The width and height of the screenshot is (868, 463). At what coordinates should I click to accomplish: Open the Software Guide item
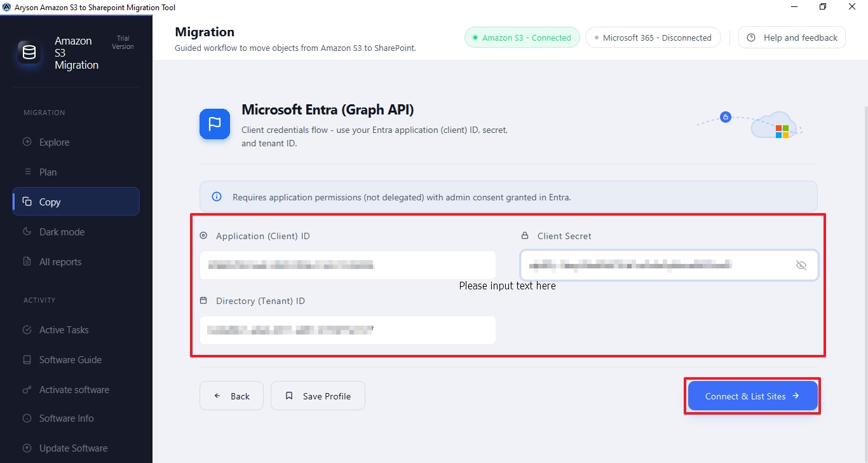pos(76,359)
